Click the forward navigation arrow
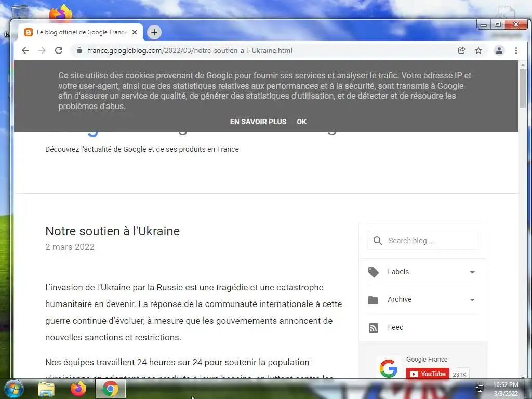 (42, 50)
